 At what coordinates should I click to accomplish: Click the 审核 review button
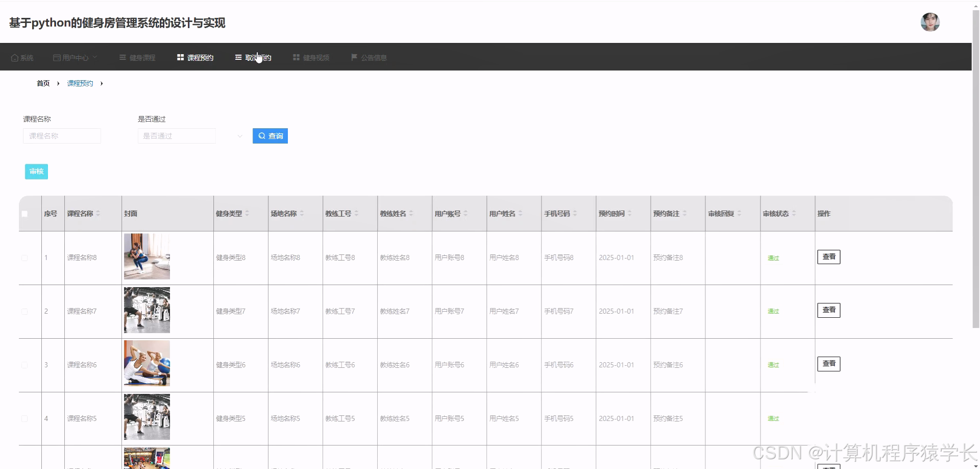pyautogui.click(x=36, y=172)
